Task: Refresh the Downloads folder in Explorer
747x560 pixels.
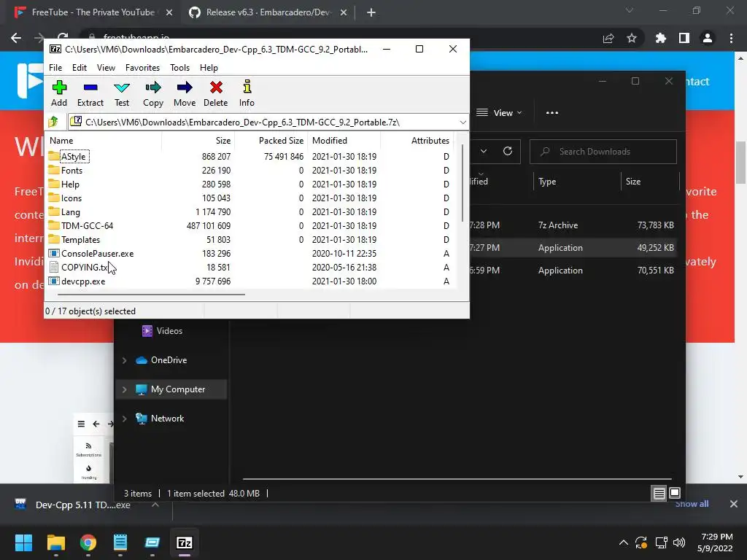Action: (x=508, y=152)
